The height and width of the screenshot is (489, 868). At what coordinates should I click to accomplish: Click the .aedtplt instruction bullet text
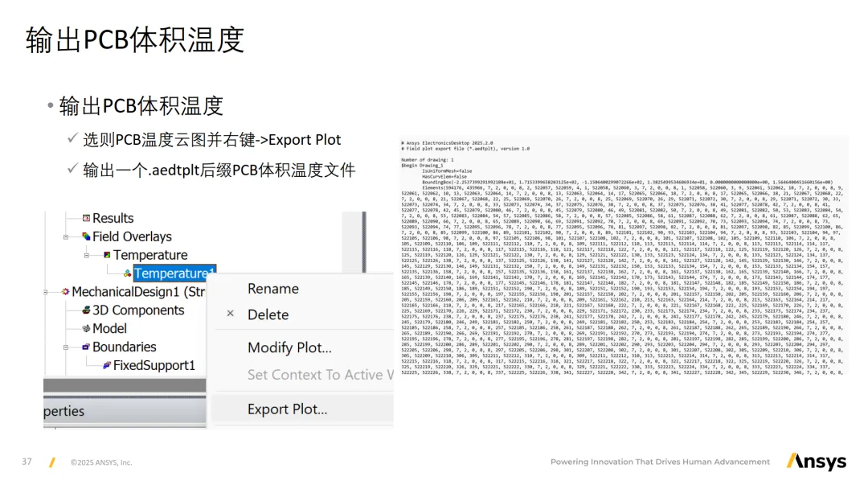click(x=219, y=170)
